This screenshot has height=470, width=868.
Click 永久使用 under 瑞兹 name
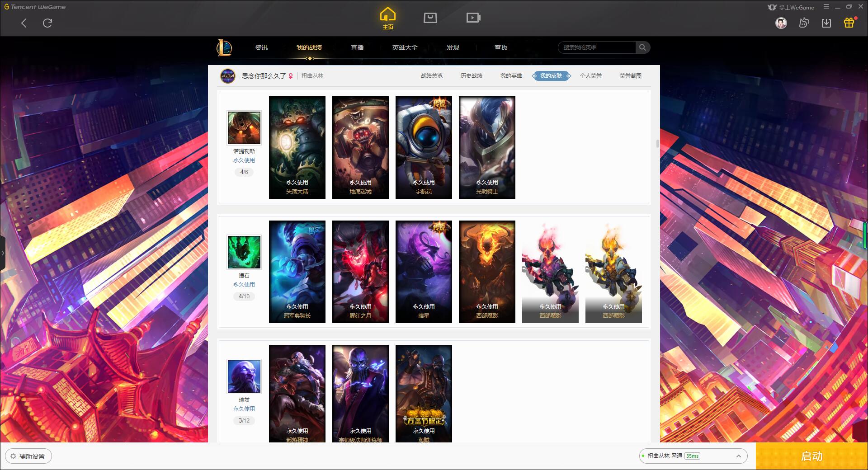coord(244,409)
